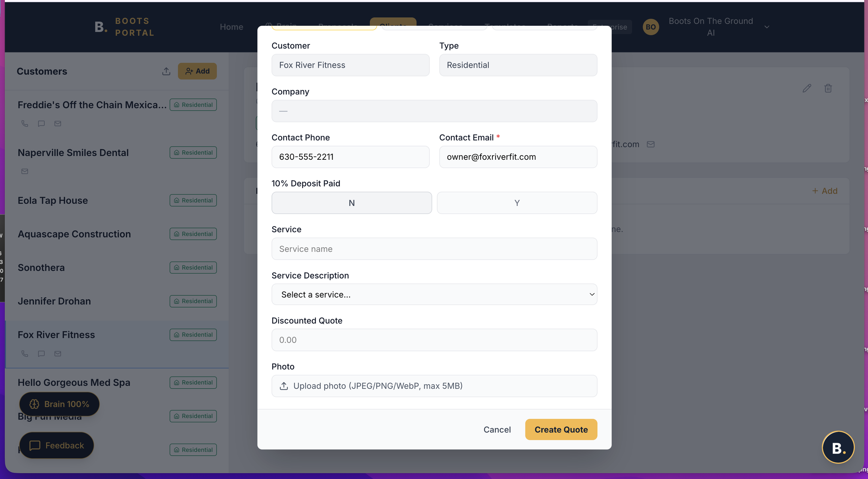The image size is (868, 479).
Task: Open the Brain 100% status pill
Action: pyautogui.click(x=59, y=404)
